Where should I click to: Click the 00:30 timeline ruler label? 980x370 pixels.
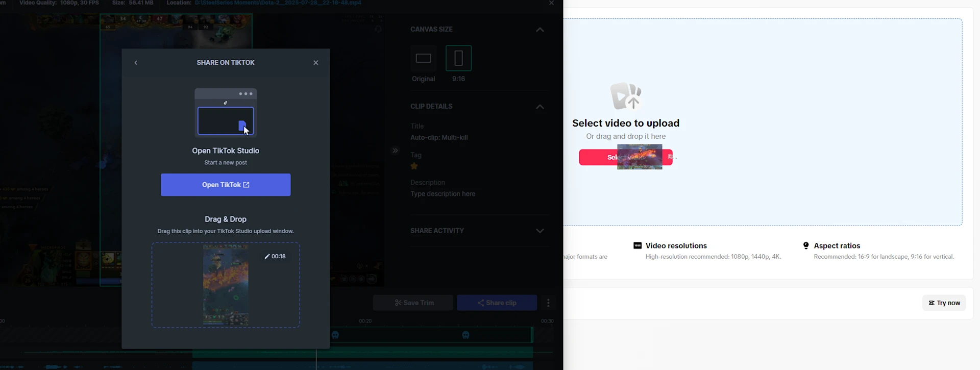pos(547,321)
